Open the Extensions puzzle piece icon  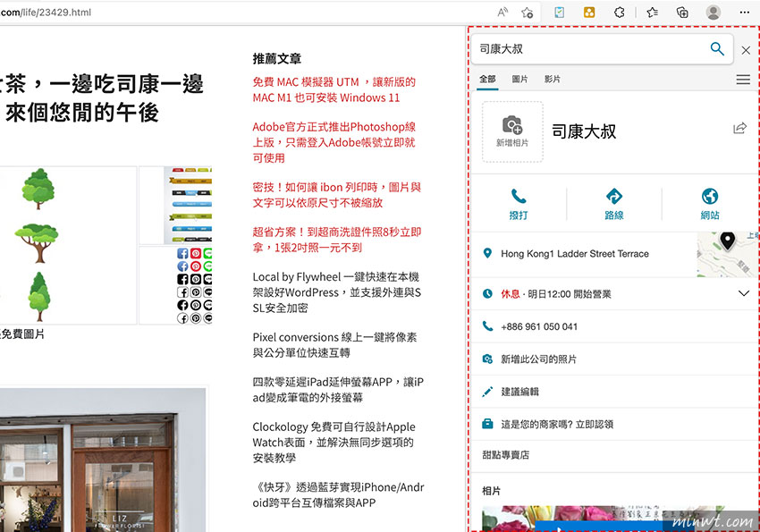[619, 13]
